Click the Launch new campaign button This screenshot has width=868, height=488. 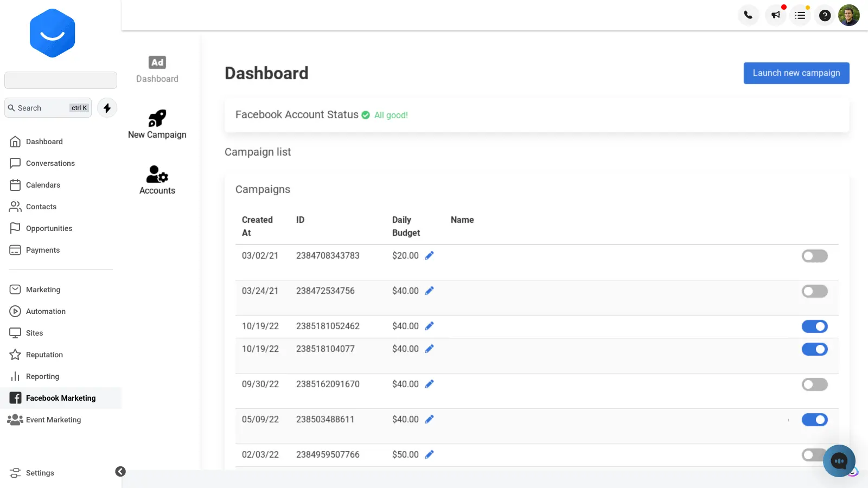[796, 73]
